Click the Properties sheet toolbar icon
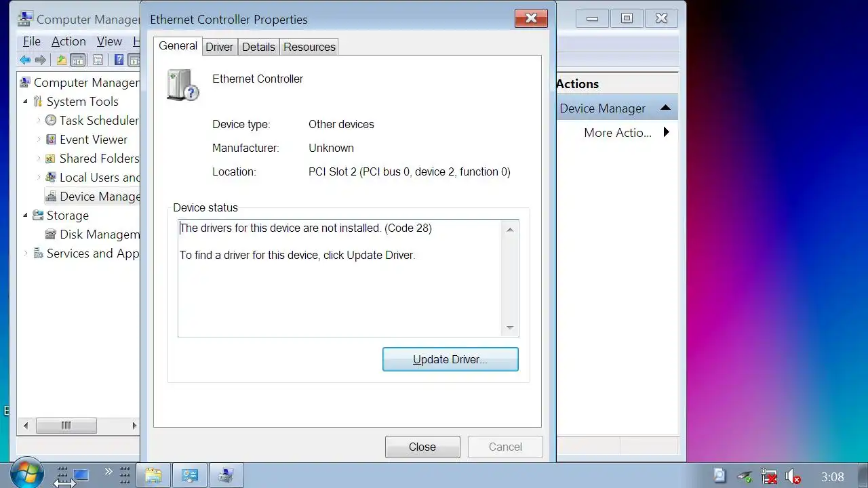Screen dimensions: 868x488 pyautogui.click(x=98, y=60)
